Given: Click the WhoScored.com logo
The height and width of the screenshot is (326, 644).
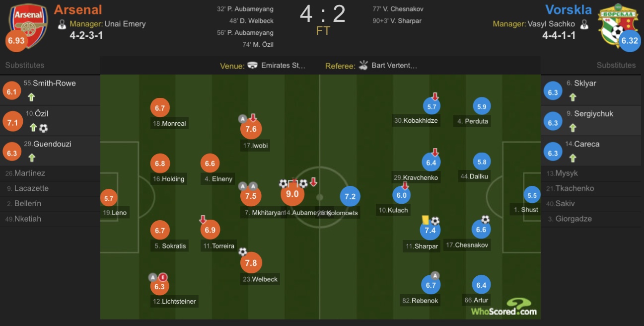Looking at the screenshot, I should point(503,308).
